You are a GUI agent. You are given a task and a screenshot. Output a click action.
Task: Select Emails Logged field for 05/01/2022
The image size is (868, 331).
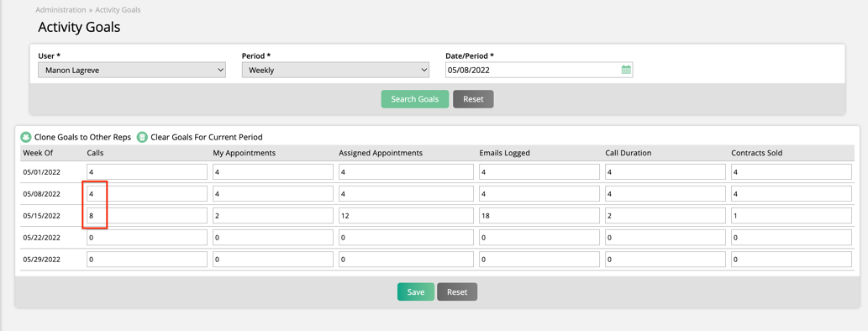(x=539, y=172)
